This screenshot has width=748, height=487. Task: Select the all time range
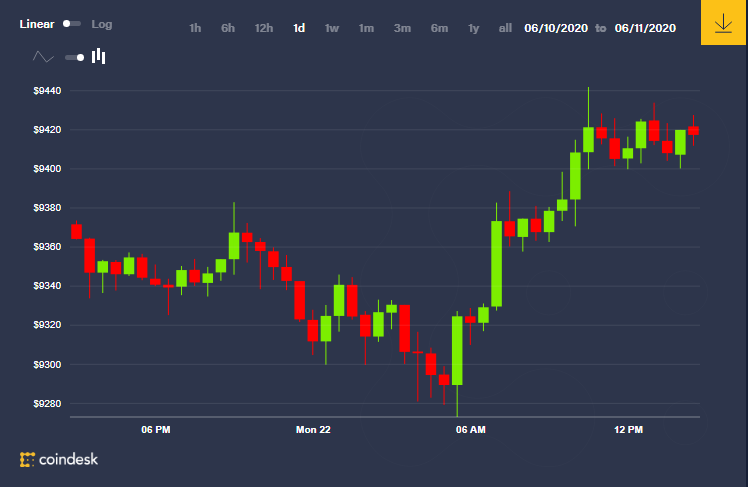[505, 28]
